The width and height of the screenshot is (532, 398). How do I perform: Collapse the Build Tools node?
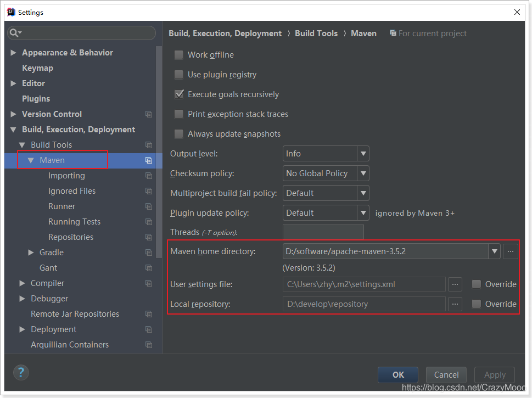click(x=22, y=145)
